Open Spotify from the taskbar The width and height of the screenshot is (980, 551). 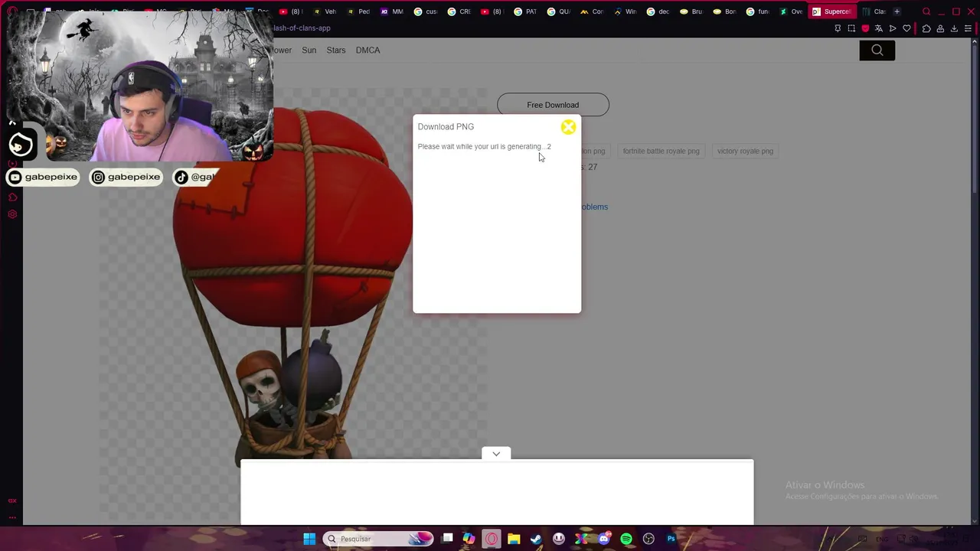click(x=626, y=539)
